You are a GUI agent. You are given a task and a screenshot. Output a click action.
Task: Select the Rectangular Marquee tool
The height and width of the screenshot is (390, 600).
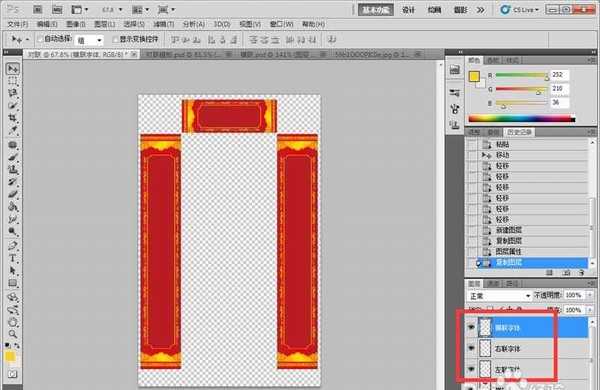tap(13, 81)
